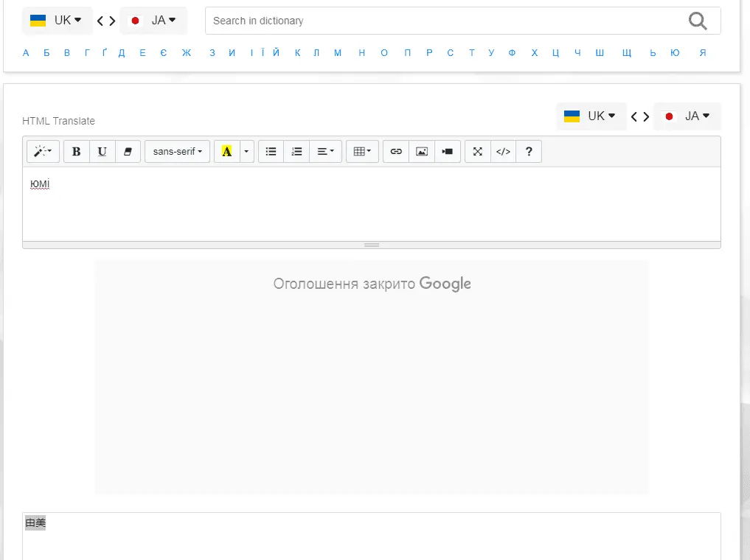Toggle bold formatting in editor toolbar
This screenshot has width=750, height=560.
click(77, 152)
